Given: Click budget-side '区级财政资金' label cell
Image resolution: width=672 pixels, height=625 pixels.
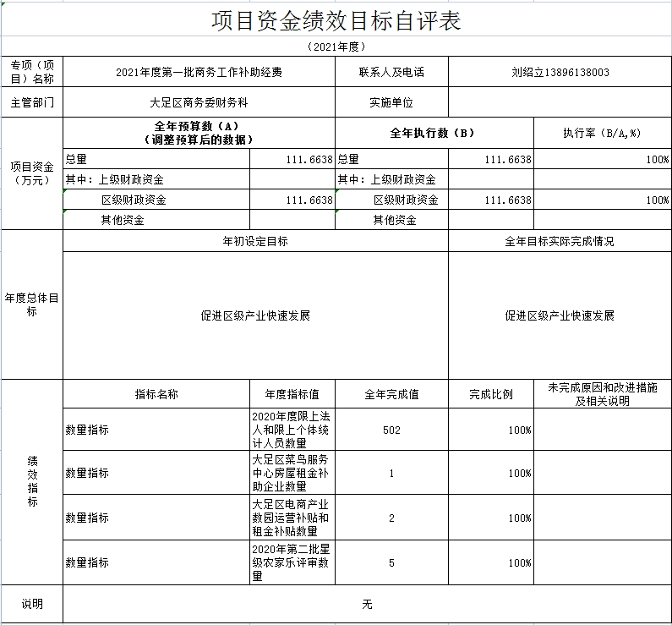Looking at the screenshot, I should tap(156, 200).
